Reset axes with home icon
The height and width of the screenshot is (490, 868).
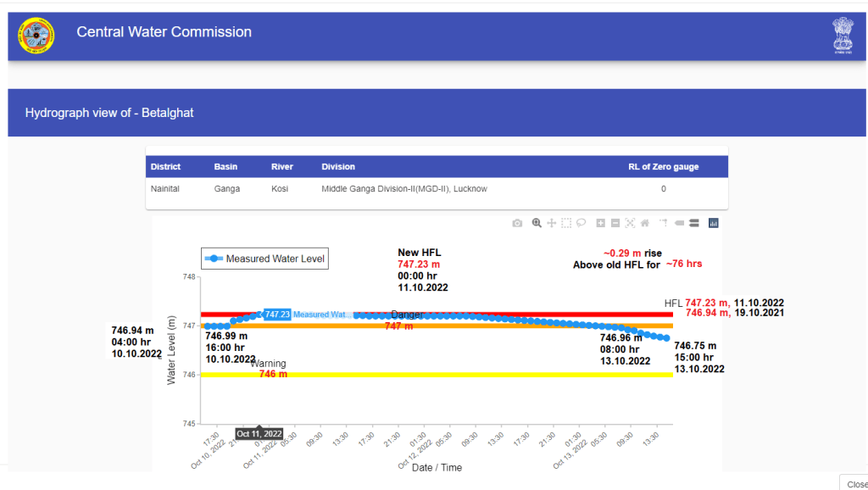[644, 223]
